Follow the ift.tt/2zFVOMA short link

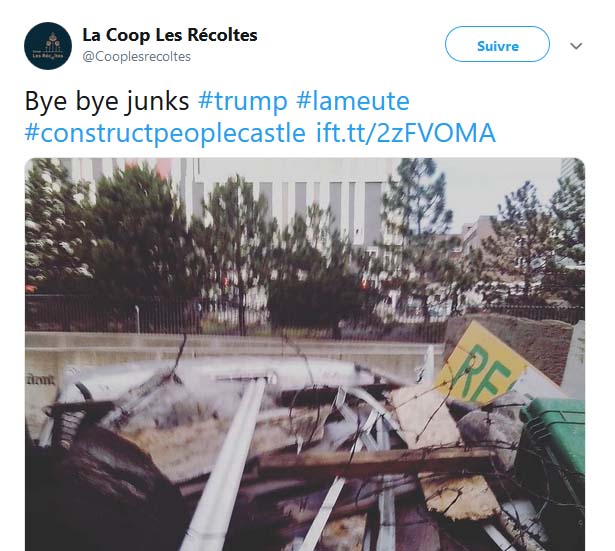[x=406, y=133]
